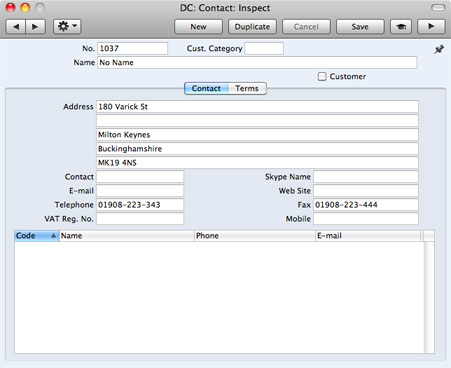This screenshot has height=368, width=451.
Task: Click the address line 180 Varick St
Action: point(257,107)
